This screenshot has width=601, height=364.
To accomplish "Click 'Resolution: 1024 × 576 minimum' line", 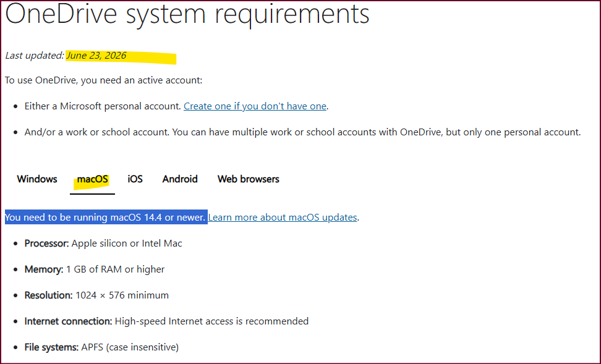I will [96, 295].
